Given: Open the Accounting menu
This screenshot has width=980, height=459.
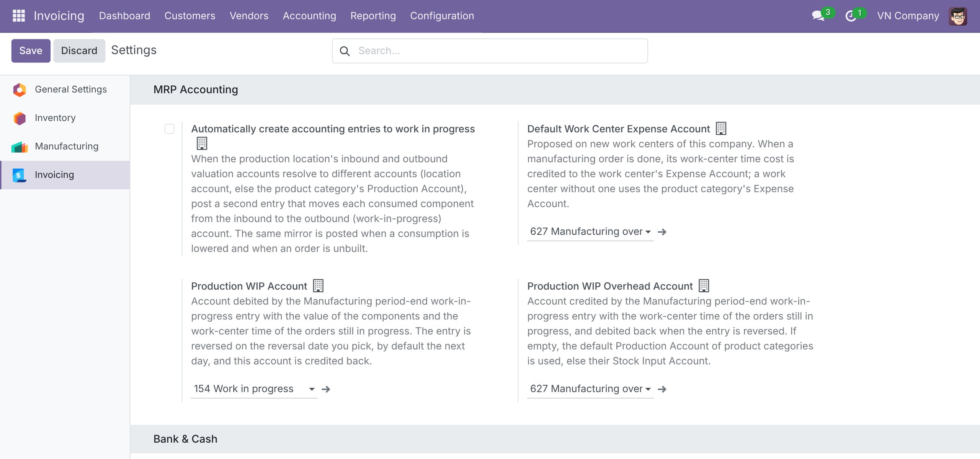Looking at the screenshot, I should click(309, 16).
